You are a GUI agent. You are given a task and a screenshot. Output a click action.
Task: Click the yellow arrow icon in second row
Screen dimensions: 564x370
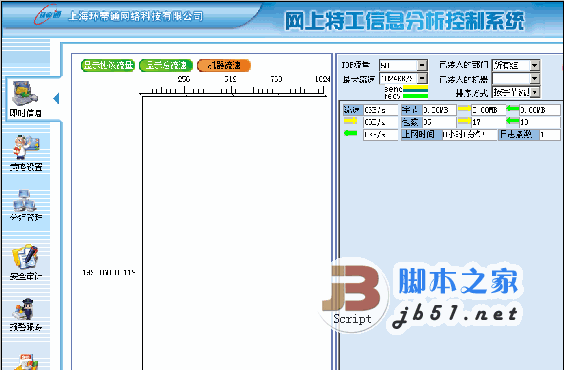click(x=350, y=121)
